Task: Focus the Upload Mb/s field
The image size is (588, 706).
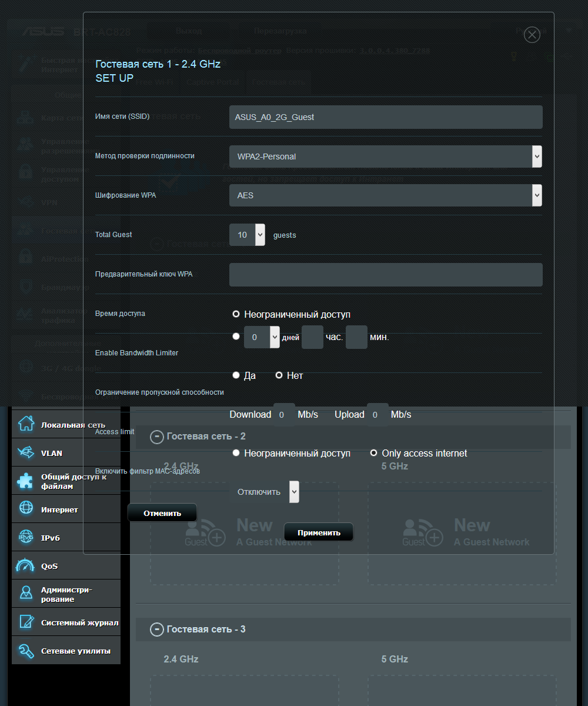Action: point(377,415)
